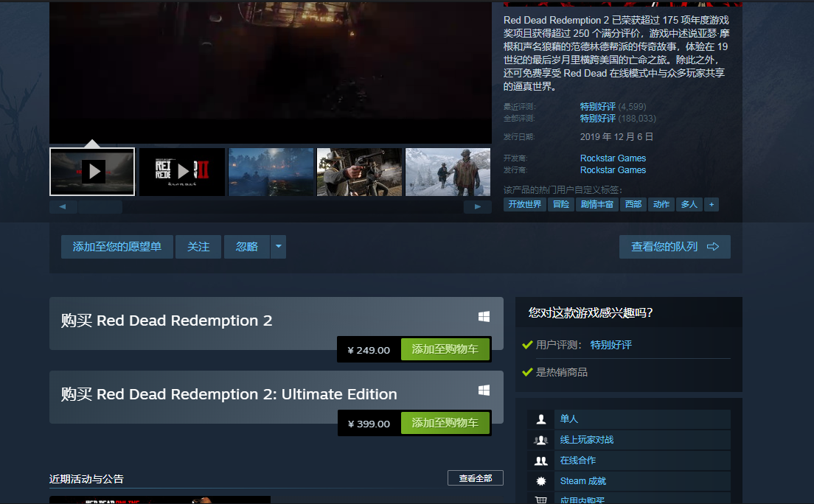Add the game to your wishlist (添加至您的愿望单)
The image size is (814, 504).
point(116,247)
